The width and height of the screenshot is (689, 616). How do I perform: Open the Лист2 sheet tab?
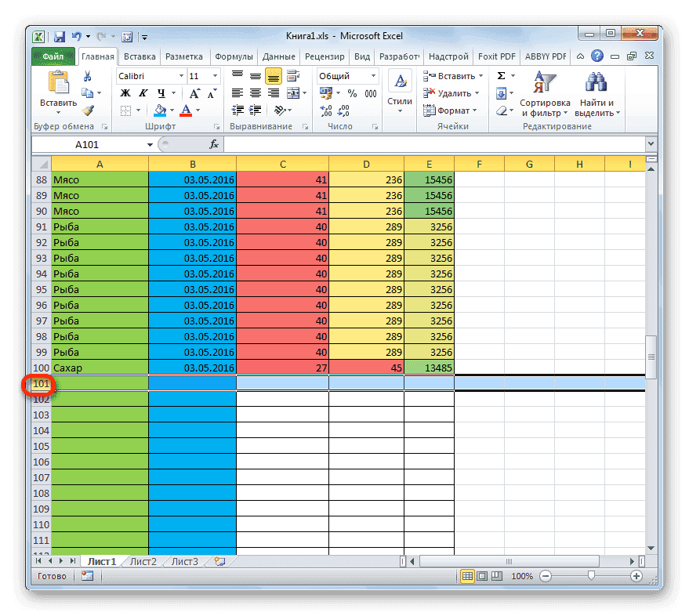tap(143, 561)
